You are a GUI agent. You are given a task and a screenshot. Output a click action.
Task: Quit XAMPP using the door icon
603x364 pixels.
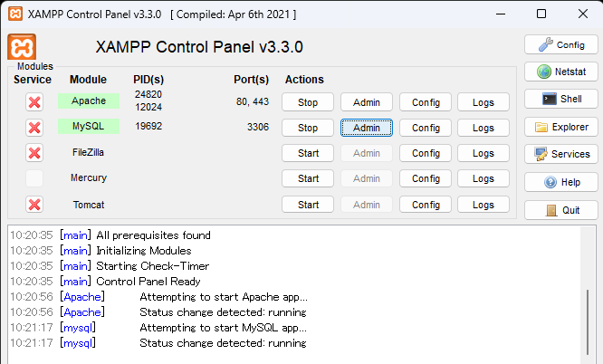point(560,209)
